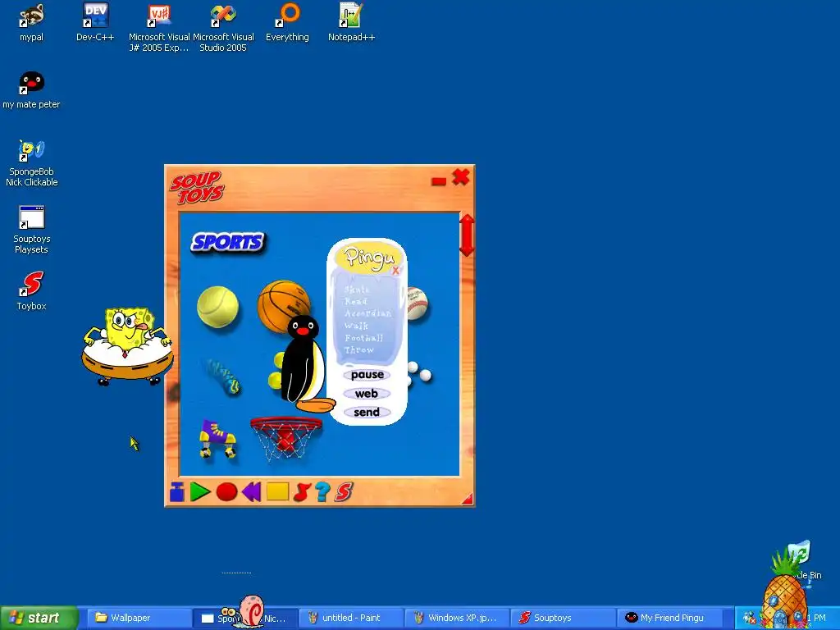Open Microsoft Visual J# 2005 shortcut
Screen dimensions: 840x630
tap(159, 28)
